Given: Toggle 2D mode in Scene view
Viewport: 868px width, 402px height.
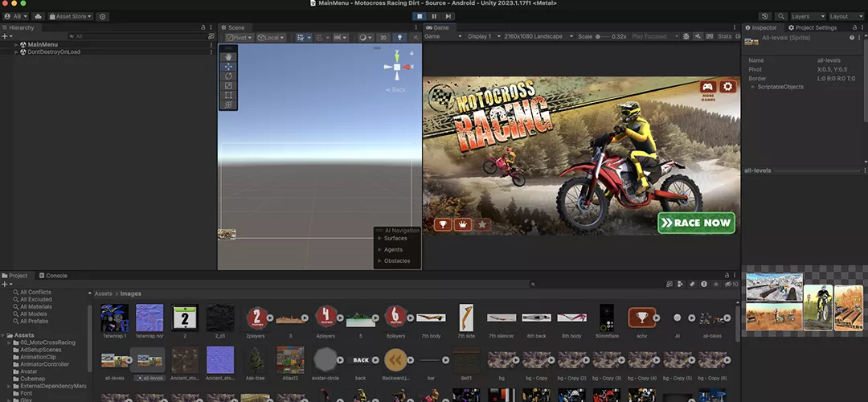Looking at the screenshot, I should tap(383, 37).
